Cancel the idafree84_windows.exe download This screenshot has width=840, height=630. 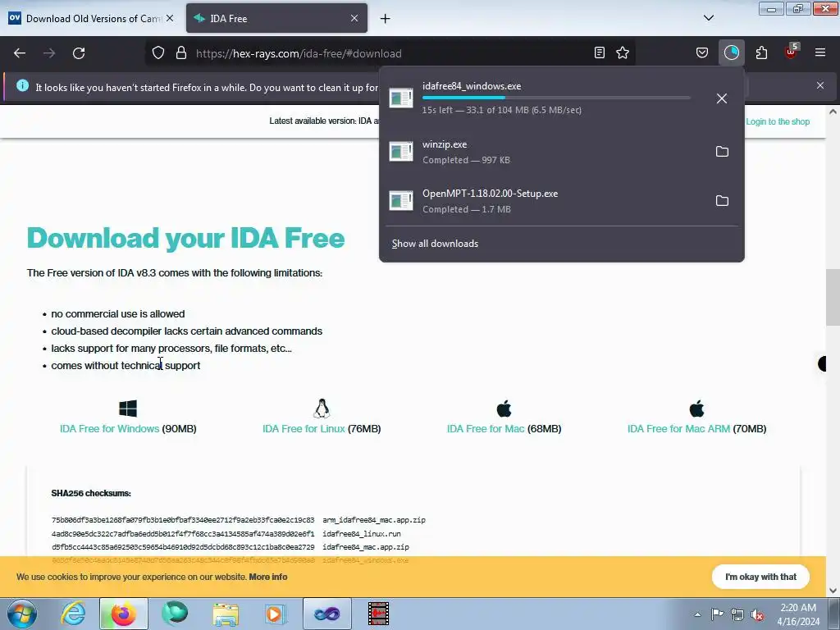[722, 98]
